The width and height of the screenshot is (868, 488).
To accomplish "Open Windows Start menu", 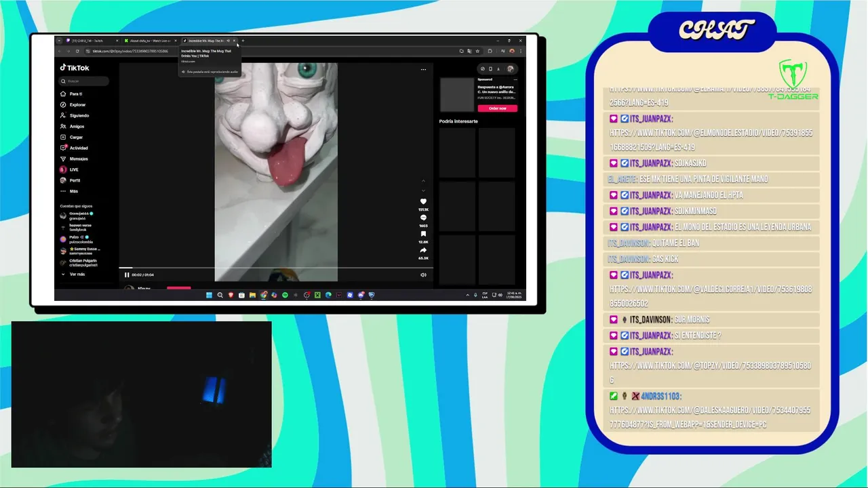I will click(x=209, y=295).
